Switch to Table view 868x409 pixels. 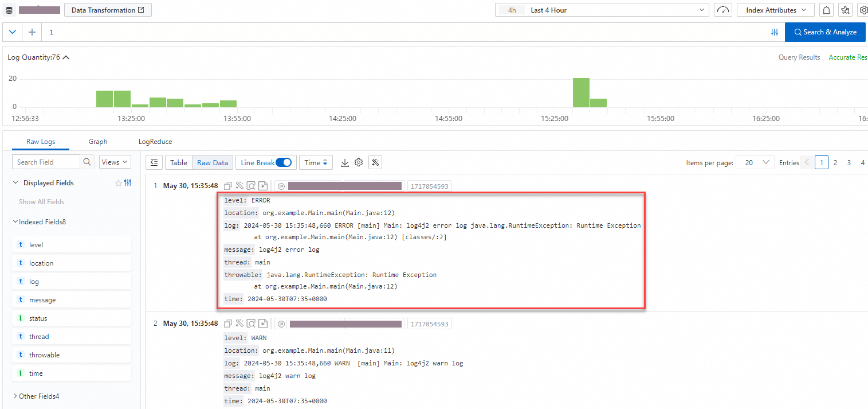[179, 163]
